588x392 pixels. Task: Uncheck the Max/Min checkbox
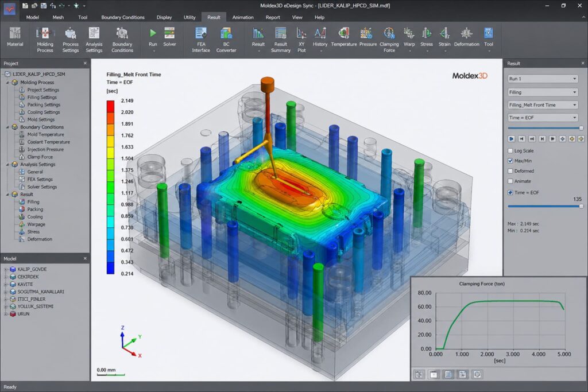coord(511,161)
